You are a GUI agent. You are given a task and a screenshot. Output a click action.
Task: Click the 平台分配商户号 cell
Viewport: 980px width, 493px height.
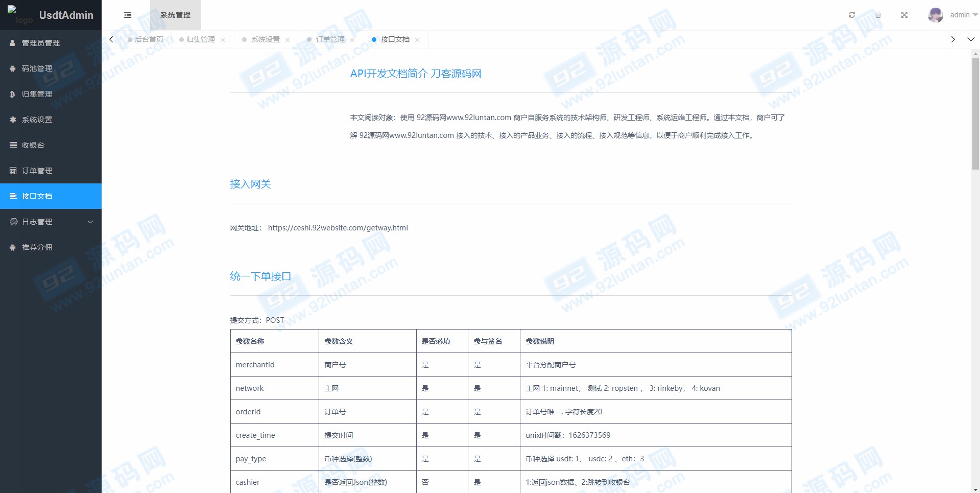click(x=656, y=365)
